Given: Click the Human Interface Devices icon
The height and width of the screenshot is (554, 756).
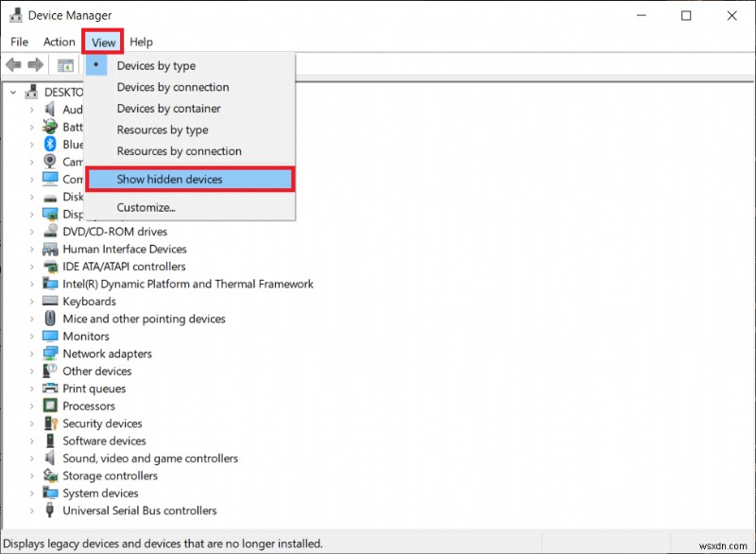Looking at the screenshot, I should coord(50,250).
